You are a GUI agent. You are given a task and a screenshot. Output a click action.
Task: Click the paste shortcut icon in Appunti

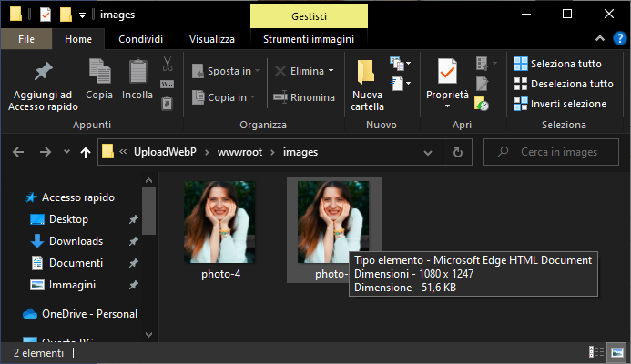(167, 104)
